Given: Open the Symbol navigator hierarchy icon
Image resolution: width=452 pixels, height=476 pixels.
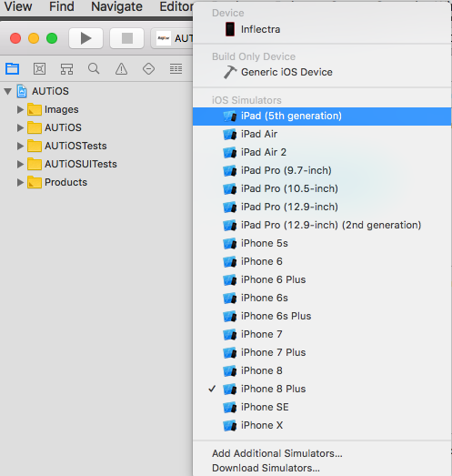Looking at the screenshot, I should click(x=66, y=69).
